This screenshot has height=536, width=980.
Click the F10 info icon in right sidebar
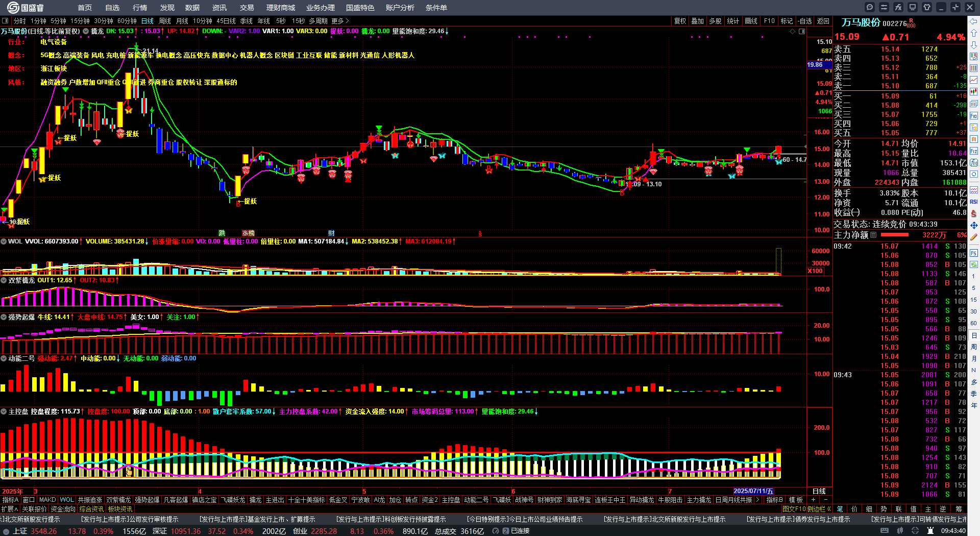(974, 115)
